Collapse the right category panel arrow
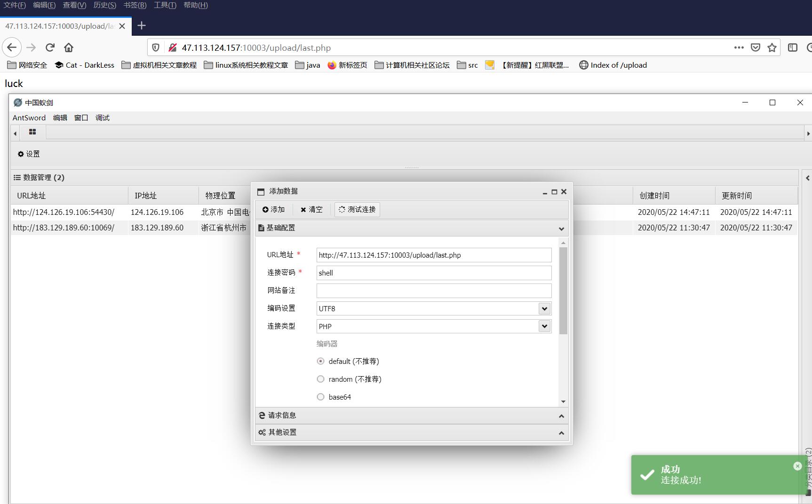This screenshot has width=812, height=504. (x=807, y=178)
